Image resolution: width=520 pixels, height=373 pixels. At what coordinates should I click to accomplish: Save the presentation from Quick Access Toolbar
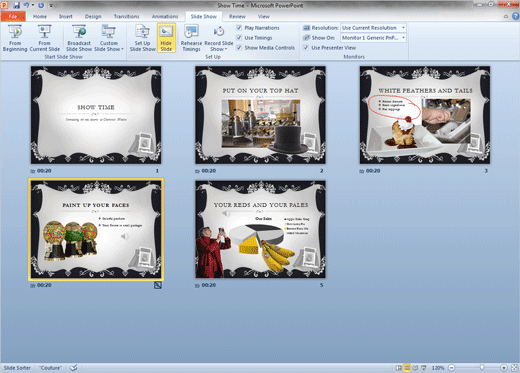click(16, 5)
